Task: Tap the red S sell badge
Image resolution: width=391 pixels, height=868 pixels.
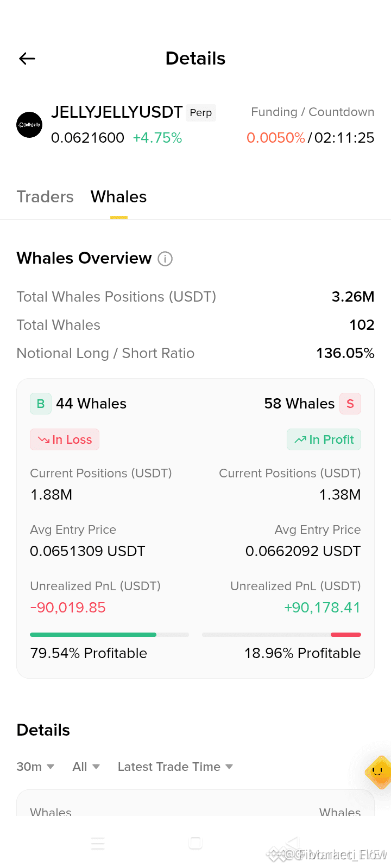Action: point(350,404)
